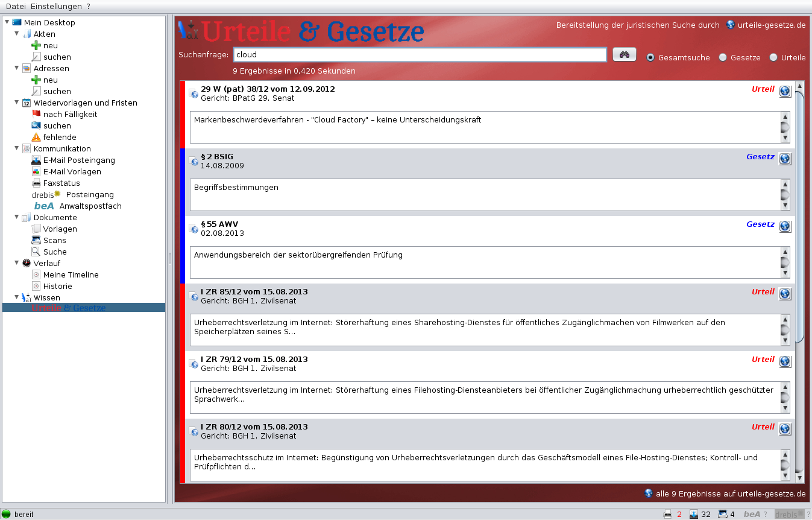Open urteile-gesetze.de link at top right

coord(766,25)
